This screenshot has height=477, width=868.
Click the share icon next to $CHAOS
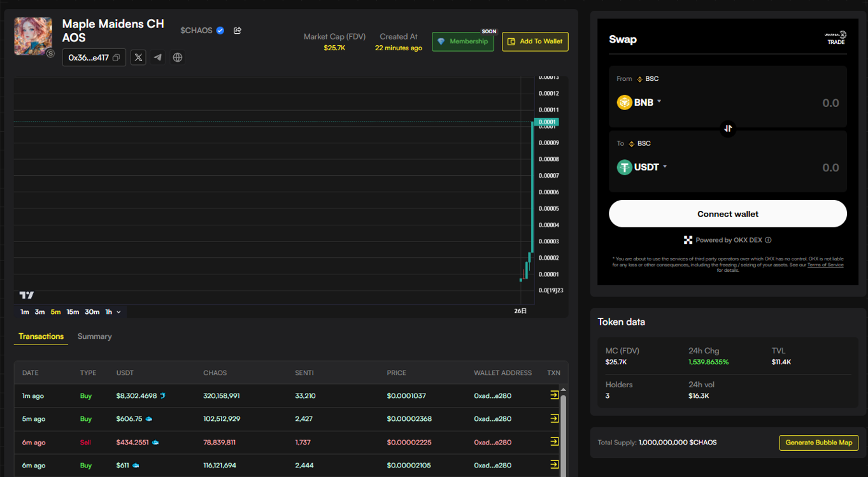238,31
